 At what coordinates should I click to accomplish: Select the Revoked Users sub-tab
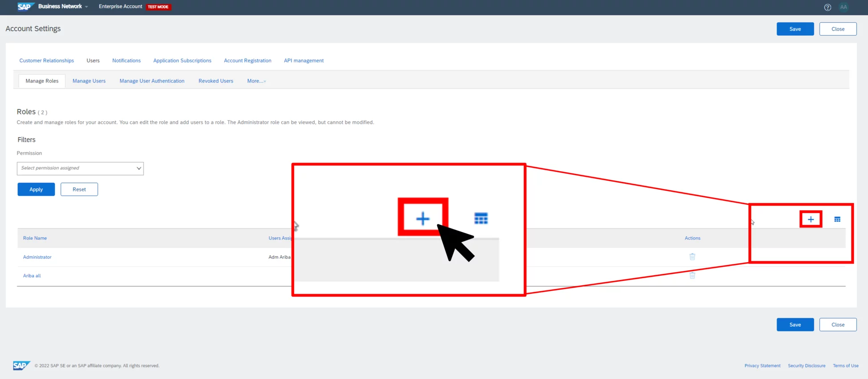coord(216,81)
